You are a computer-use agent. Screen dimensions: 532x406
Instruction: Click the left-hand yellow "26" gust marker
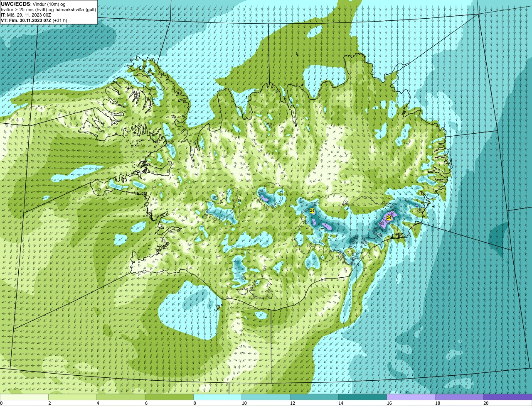pyautogui.click(x=312, y=211)
